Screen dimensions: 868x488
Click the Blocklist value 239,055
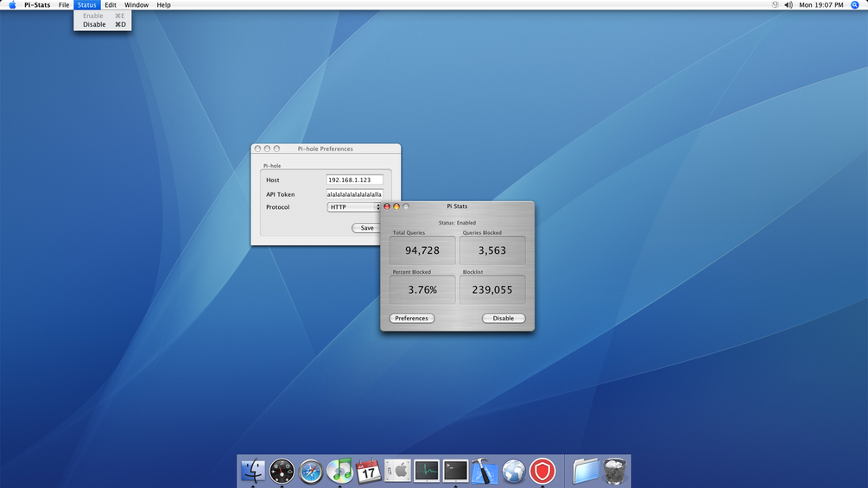point(492,289)
